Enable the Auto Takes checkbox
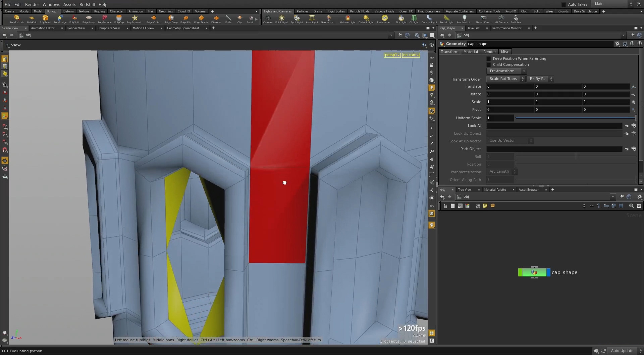644x355 pixels. pos(563,4)
